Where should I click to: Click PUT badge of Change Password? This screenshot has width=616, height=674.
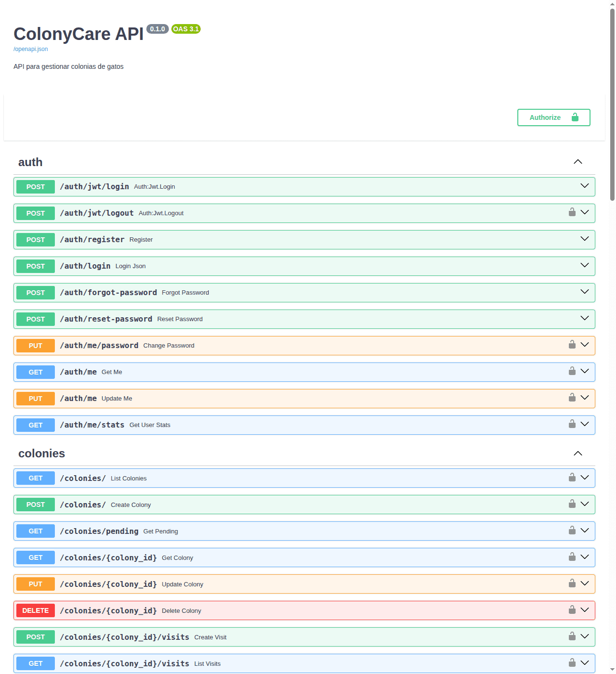(36, 346)
